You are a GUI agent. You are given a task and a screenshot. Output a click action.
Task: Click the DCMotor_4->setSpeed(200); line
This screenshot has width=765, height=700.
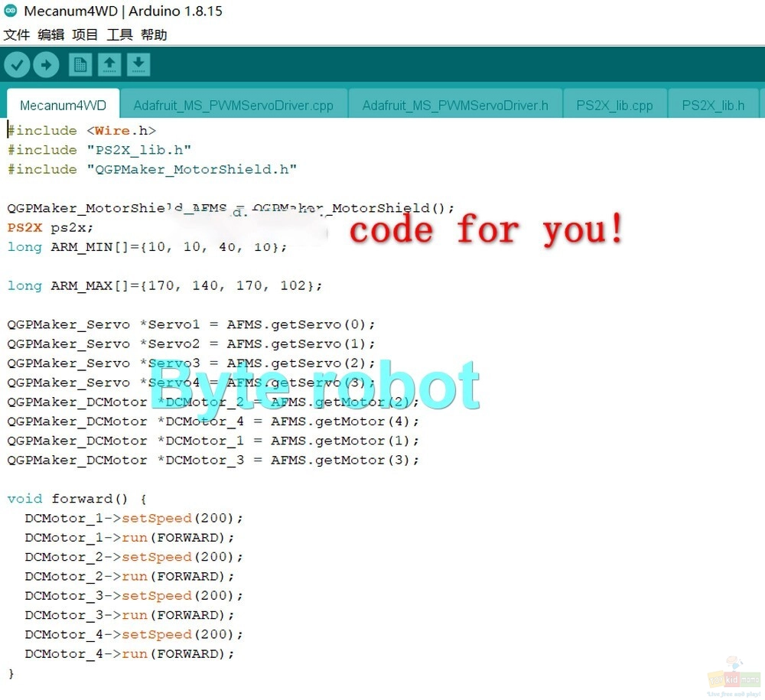134,634
